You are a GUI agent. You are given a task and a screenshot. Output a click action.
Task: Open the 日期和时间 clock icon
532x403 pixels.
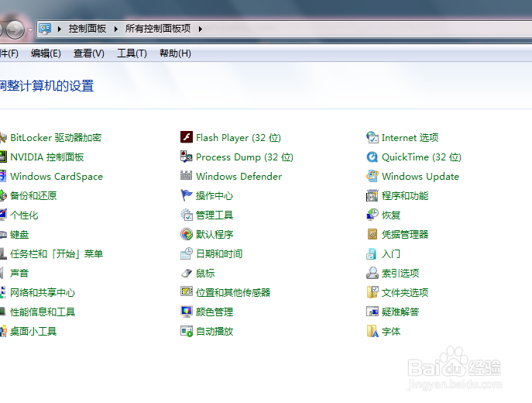(187, 253)
